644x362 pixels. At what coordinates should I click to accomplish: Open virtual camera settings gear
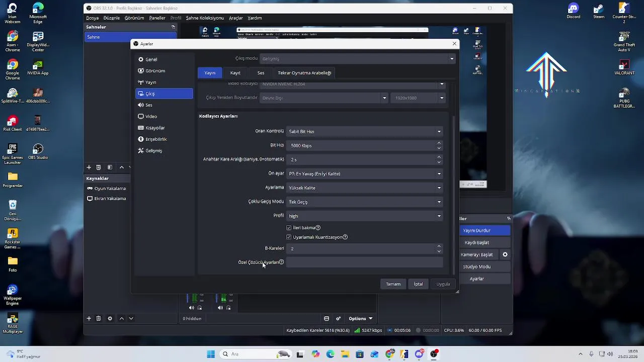[505, 254]
